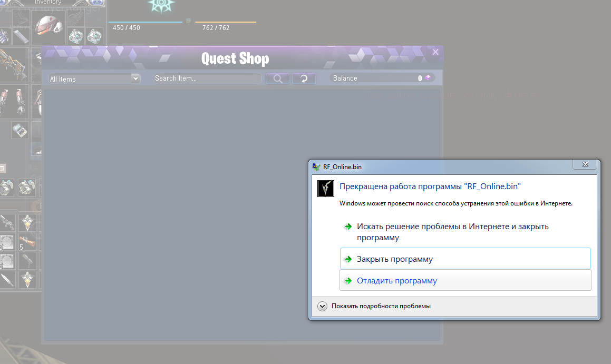This screenshot has width=611, height=364.
Task: Click the star emblem icon at top
Action: click(161, 6)
